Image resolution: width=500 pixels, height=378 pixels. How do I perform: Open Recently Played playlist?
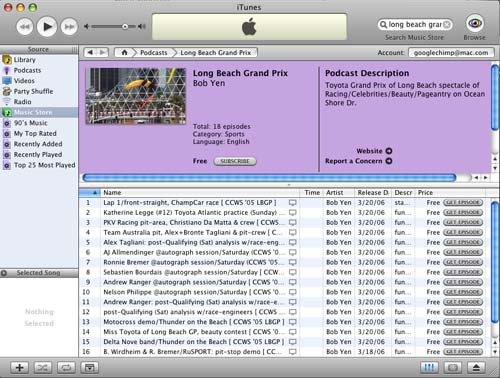(x=39, y=155)
